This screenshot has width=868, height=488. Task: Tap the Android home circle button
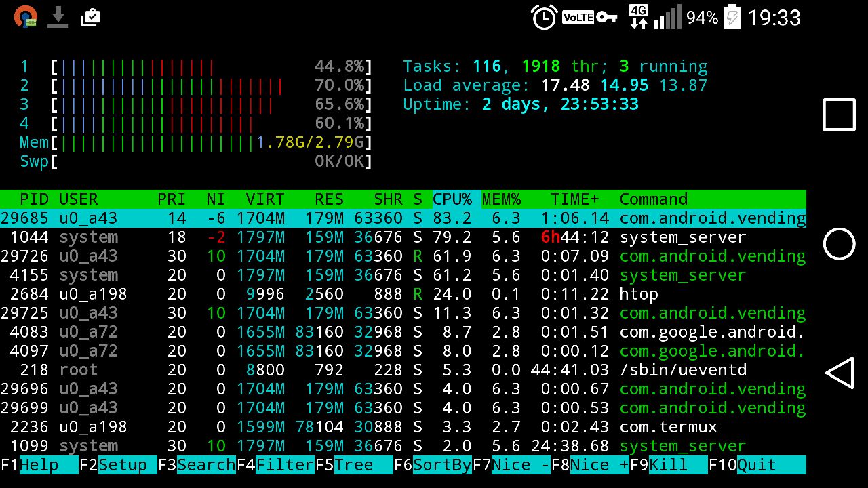(x=840, y=243)
